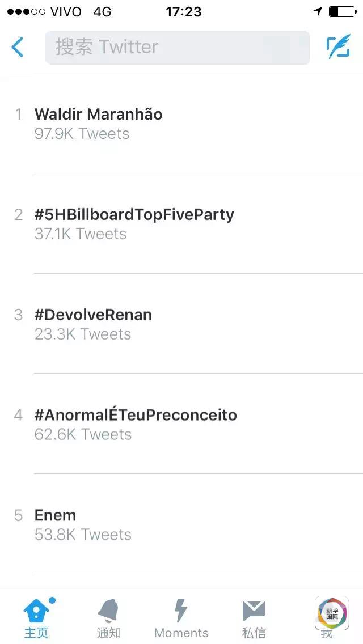Compose a new tweet with the quill icon

[x=338, y=47]
